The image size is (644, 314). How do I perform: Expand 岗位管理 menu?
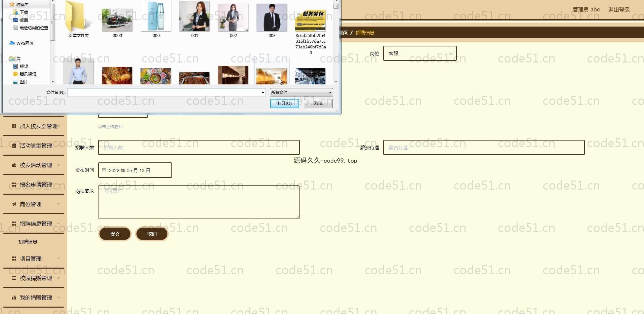click(x=34, y=204)
